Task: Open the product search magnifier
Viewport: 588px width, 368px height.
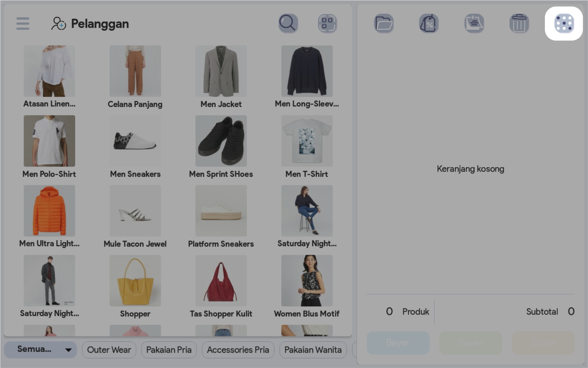Action: coord(288,23)
